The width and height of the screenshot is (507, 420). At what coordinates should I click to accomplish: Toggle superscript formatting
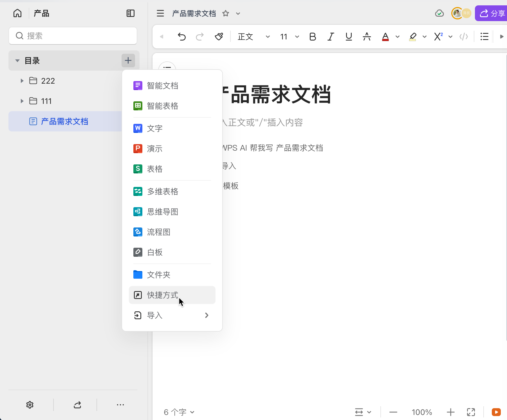click(438, 37)
